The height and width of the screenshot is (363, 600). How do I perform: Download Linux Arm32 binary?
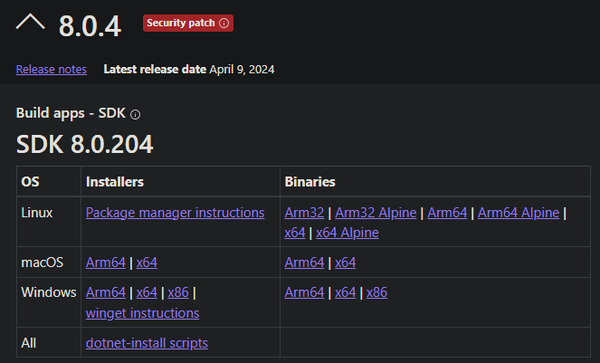tap(304, 213)
